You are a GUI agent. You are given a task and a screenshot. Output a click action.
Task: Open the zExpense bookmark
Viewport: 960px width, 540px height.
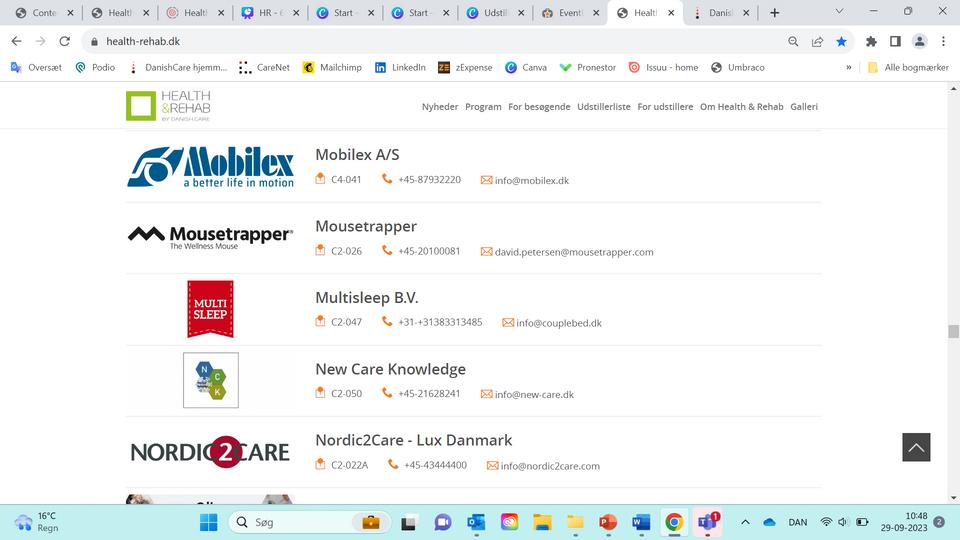465,67
